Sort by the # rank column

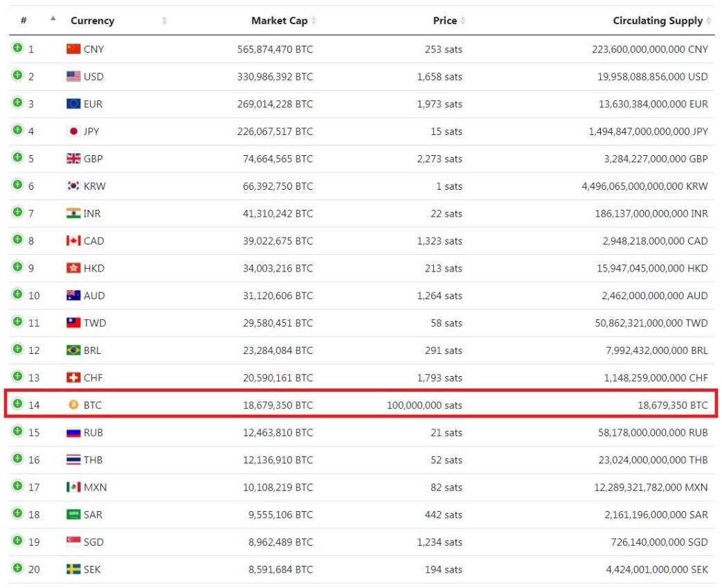click(x=24, y=21)
